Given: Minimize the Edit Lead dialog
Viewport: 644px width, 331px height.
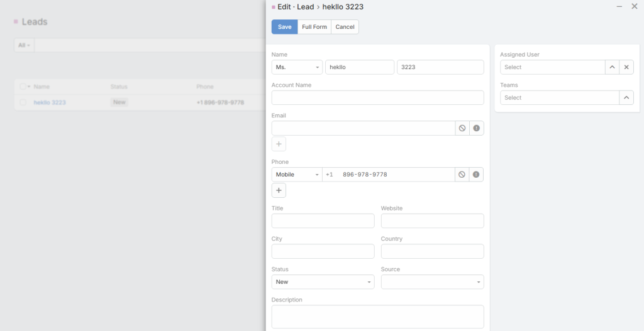Looking at the screenshot, I should (619, 6).
